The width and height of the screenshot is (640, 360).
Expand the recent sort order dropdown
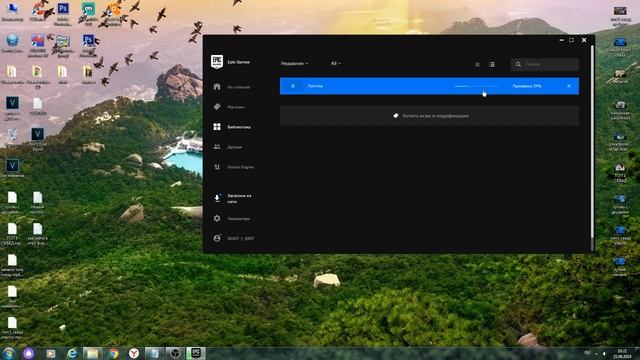click(295, 63)
